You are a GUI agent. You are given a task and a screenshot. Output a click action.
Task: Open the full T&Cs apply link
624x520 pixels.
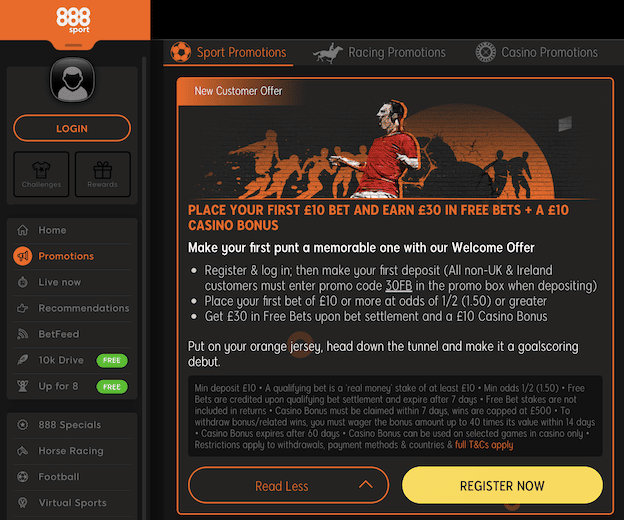pyautogui.click(x=484, y=445)
